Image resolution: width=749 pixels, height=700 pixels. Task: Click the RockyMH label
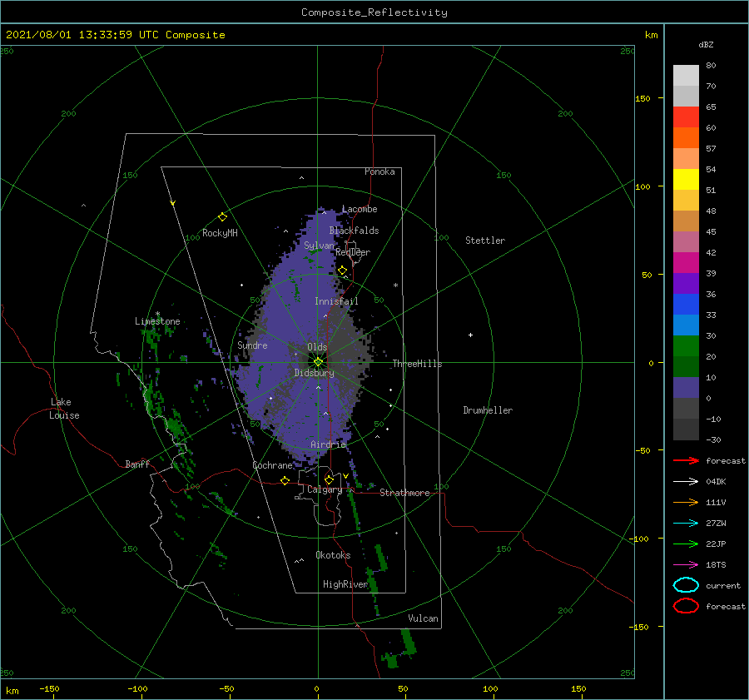click(x=220, y=233)
